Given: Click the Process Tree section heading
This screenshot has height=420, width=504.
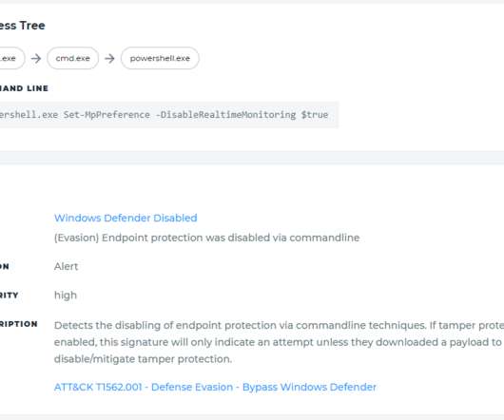Looking at the screenshot, I should point(23,26).
